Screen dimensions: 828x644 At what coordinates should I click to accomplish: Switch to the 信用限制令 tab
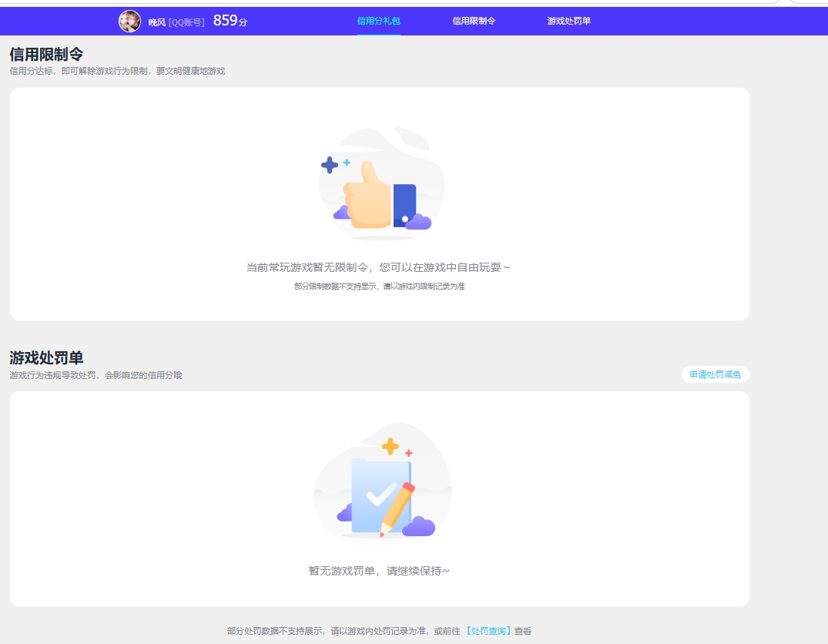pyautogui.click(x=474, y=21)
